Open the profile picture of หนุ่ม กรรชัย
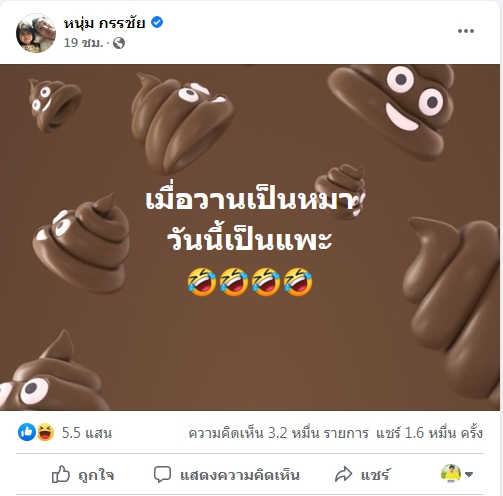The height and width of the screenshot is (496, 503). (x=36, y=33)
